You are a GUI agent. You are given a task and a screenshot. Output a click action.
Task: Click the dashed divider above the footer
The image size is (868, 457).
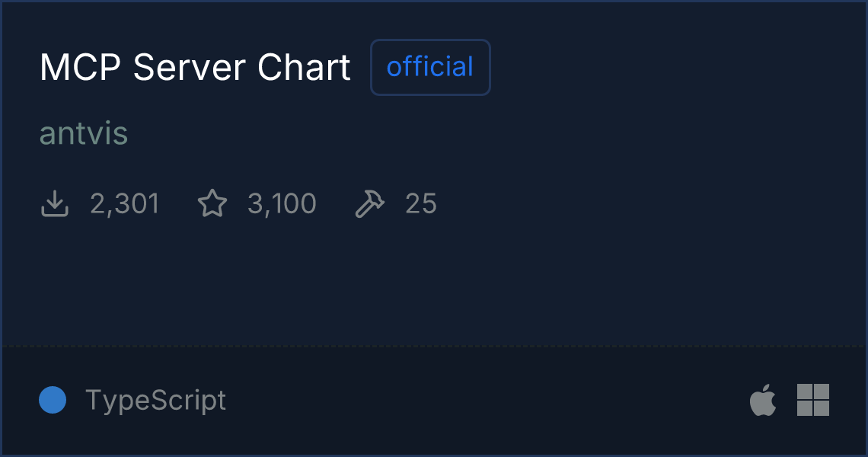434,347
